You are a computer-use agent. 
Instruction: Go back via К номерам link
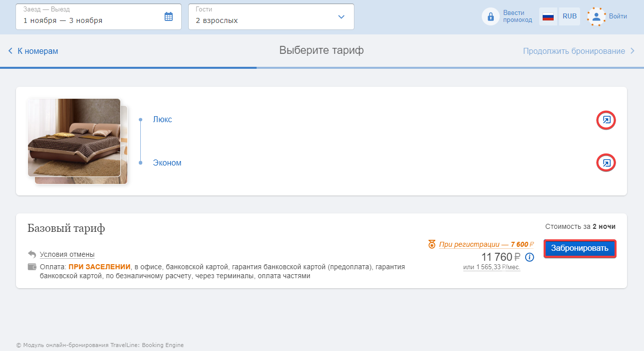(38, 51)
